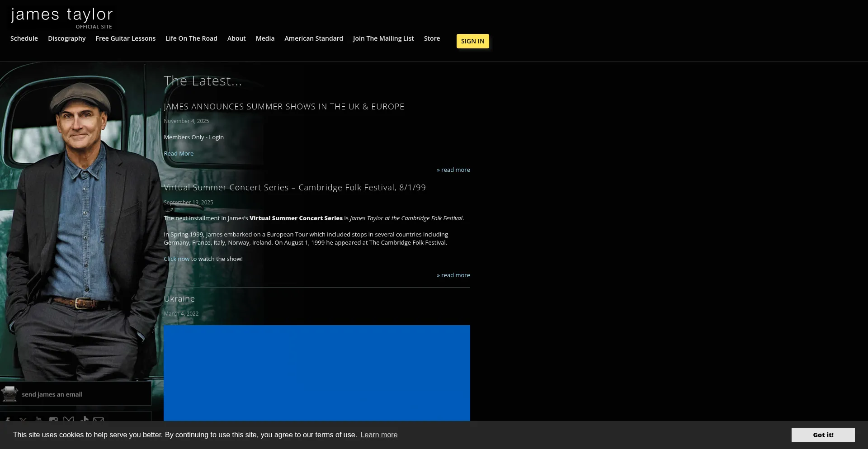This screenshot has width=868, height=449.
Task: Open the Learn more cookie link
Action: pyautogui.click(x=379, y=435)
